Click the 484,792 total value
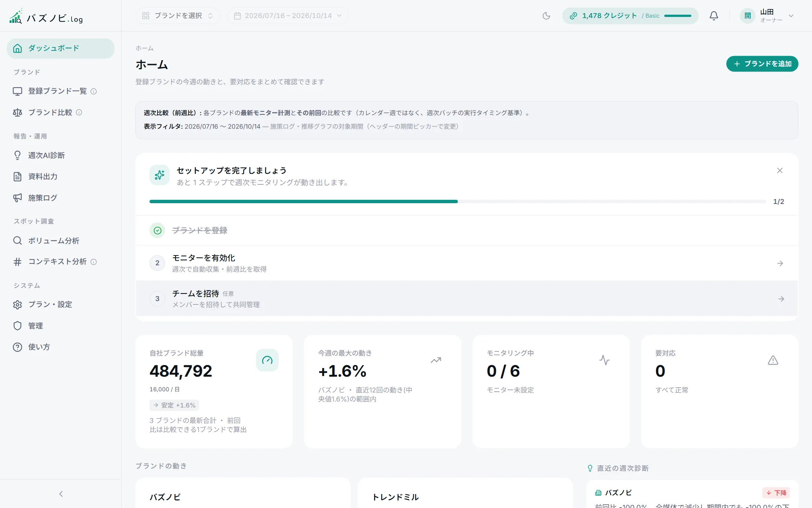 click(181, 371)
